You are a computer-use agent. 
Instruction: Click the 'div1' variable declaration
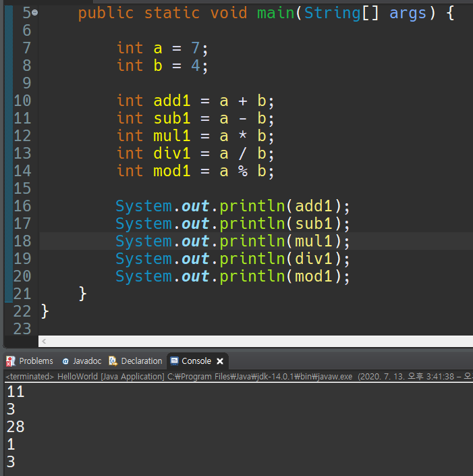tap(172, 154)
